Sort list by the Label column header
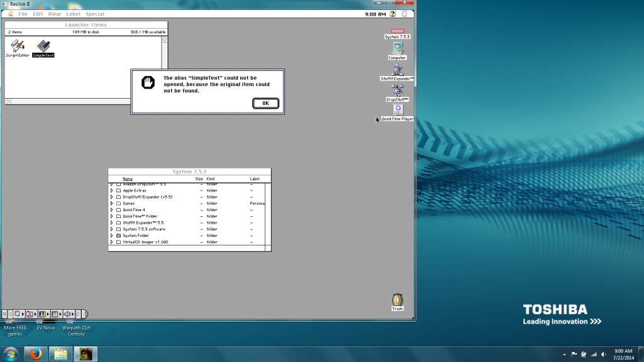Screen dimensions: 644x362 tap(255, 179)
